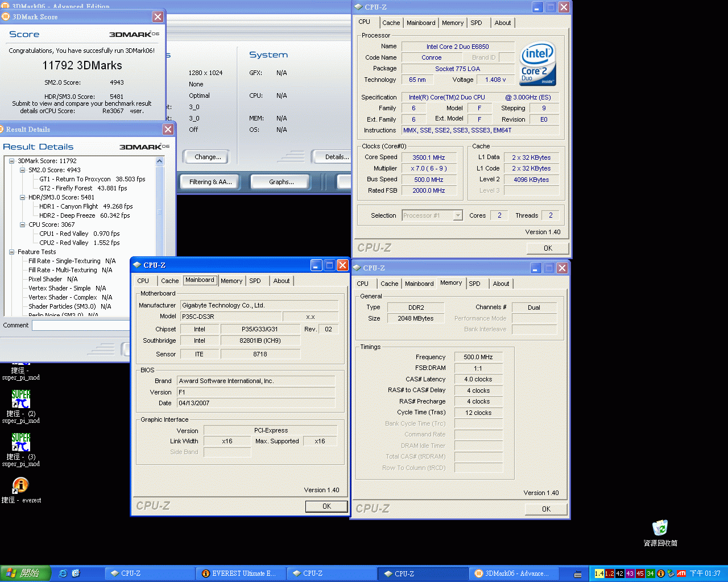Viewport: 728px width, 582px height.
Task: Select Fill Rate - Multi-Texturing row
Action: point(71,270)
